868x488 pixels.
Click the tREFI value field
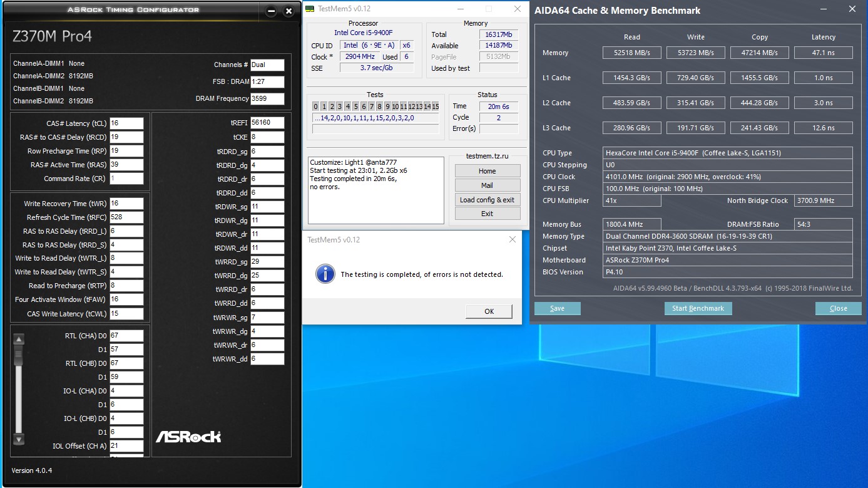point(267,123)
